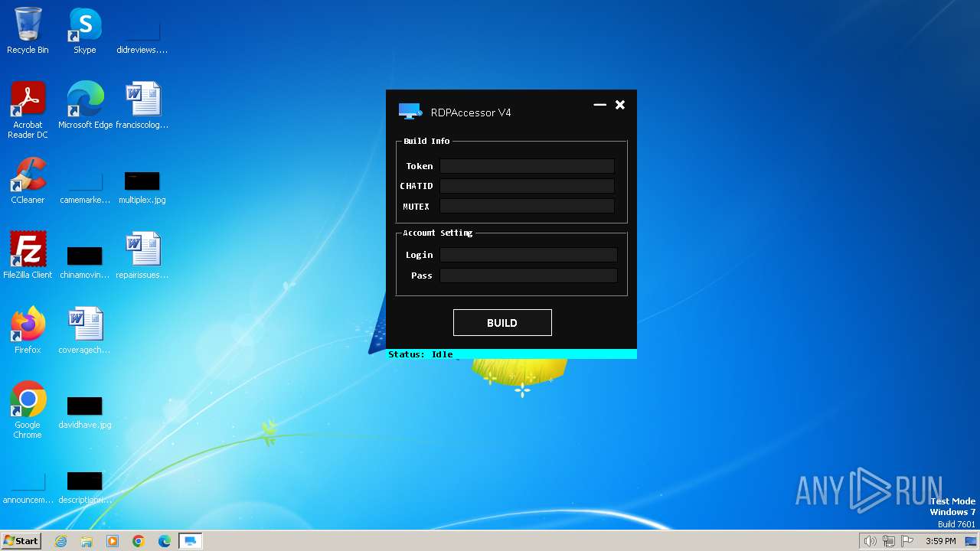
Task: Launch Google Chrome desktop shortcut
Action: [x=28, y=410]
